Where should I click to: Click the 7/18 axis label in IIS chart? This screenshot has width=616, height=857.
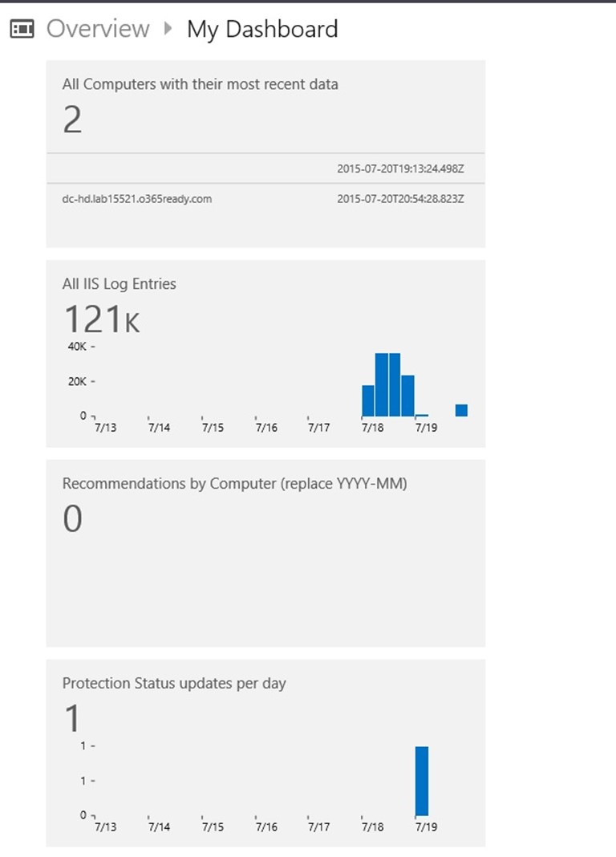[372, 428]
